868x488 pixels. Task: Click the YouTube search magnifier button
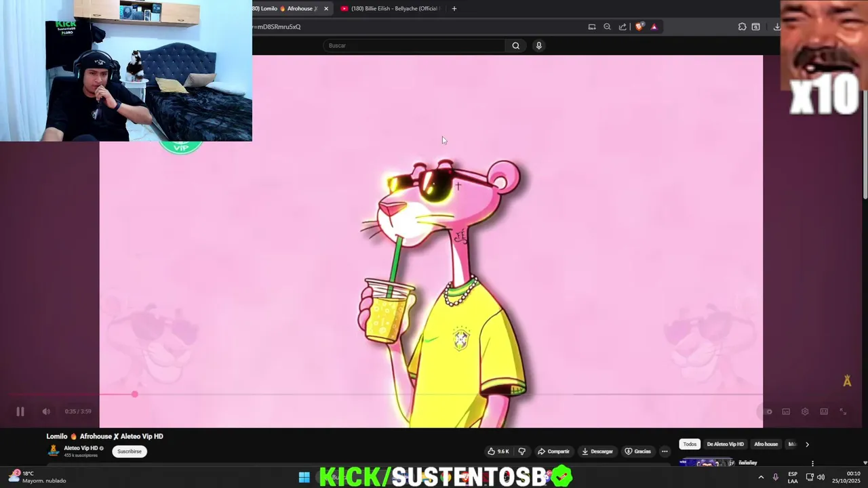516,45
